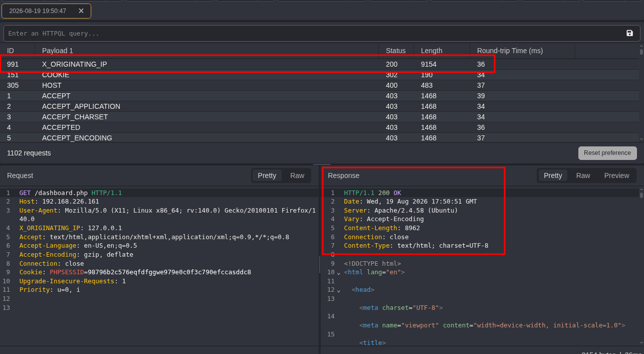The width and height of the screenshot is (644, 354).
Task: Click the GET /dashboard.php request line
Action: coord(71,193)
